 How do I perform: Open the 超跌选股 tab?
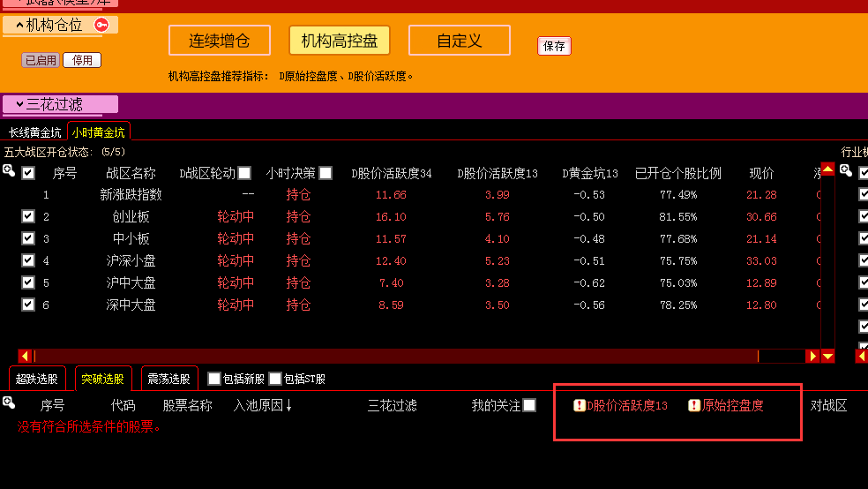[37, 379]
